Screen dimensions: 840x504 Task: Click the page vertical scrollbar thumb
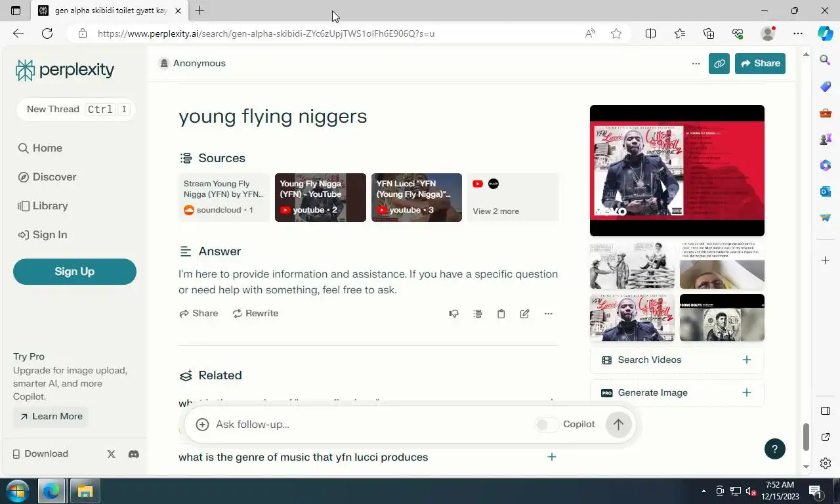point(806,437)
